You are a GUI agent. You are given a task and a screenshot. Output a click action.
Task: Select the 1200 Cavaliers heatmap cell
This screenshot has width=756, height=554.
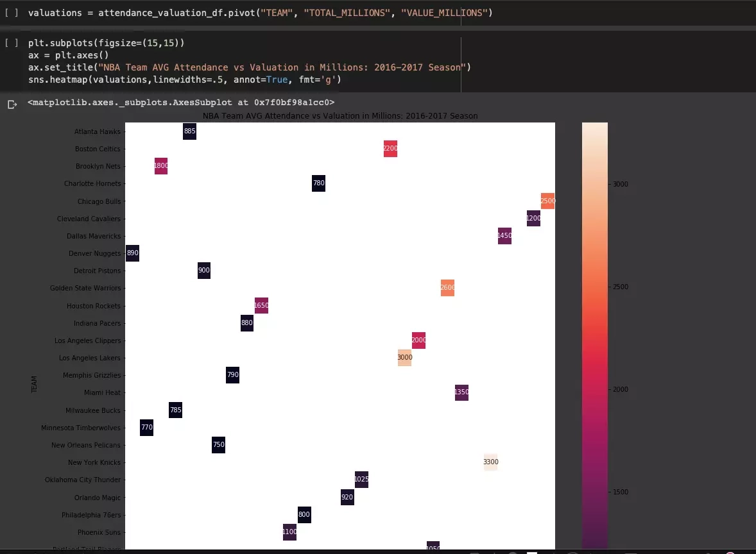tap(533, 218)
